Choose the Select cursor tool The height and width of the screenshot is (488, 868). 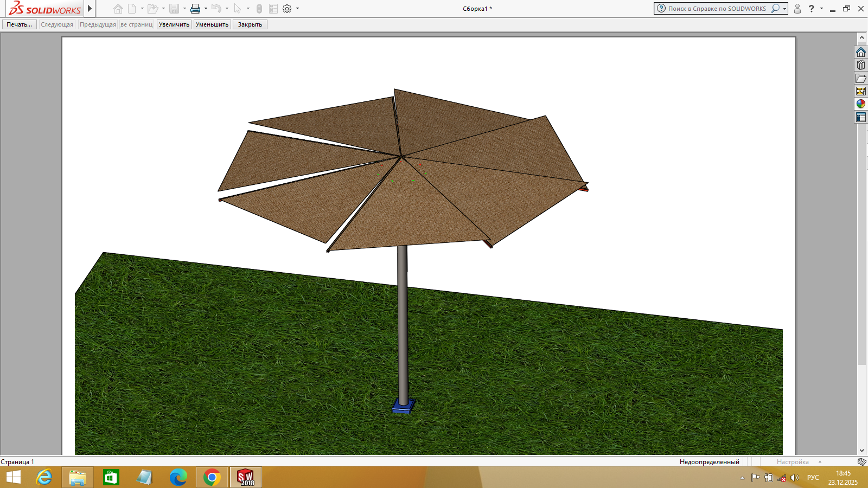coord(238,9)
